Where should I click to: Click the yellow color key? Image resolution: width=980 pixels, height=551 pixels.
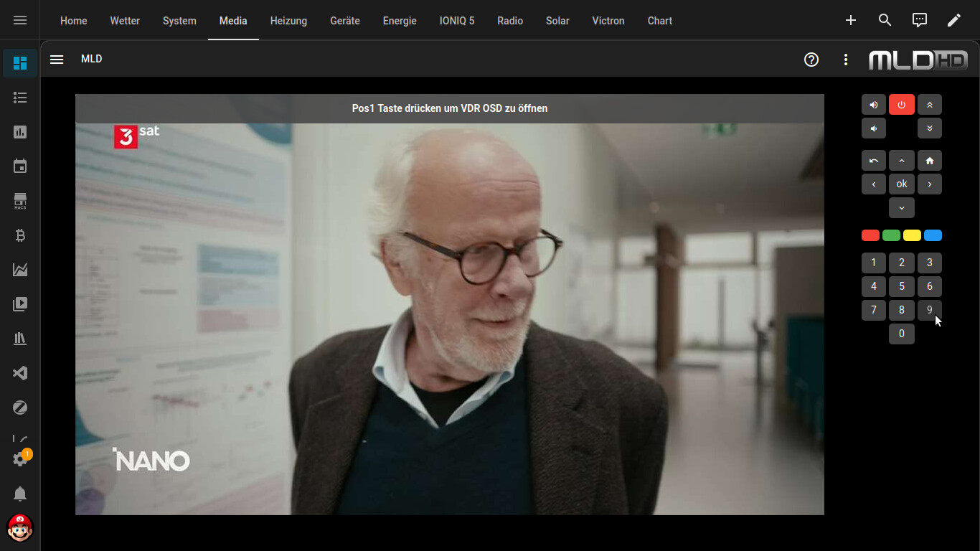[x=912, y=235]
